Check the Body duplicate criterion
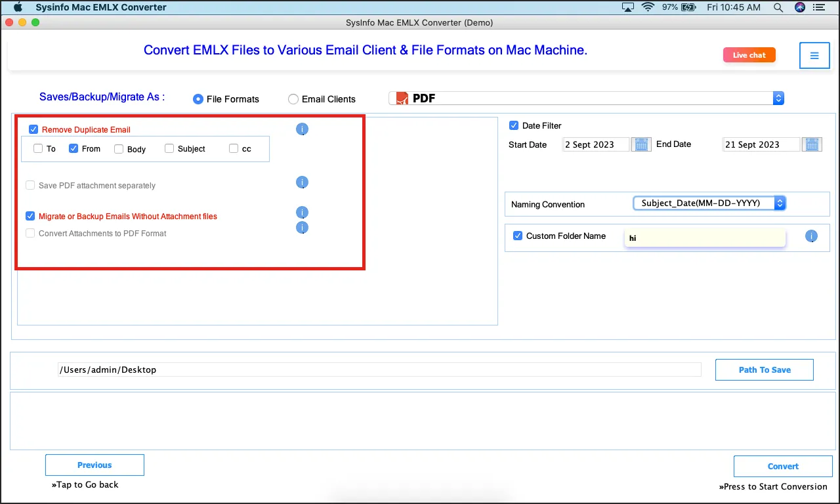The height and width of the screenshot is (504, 840). pyautogui.click(x=119, y=149)
